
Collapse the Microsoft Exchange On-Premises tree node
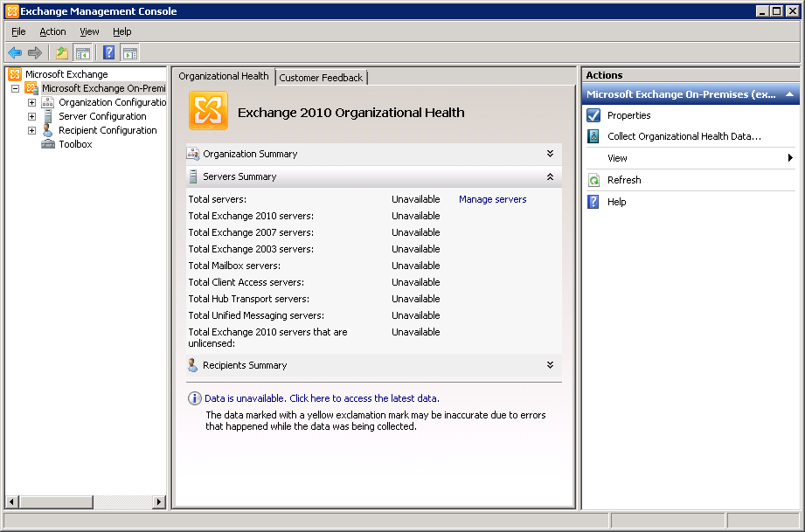click(x=16, y=88)
